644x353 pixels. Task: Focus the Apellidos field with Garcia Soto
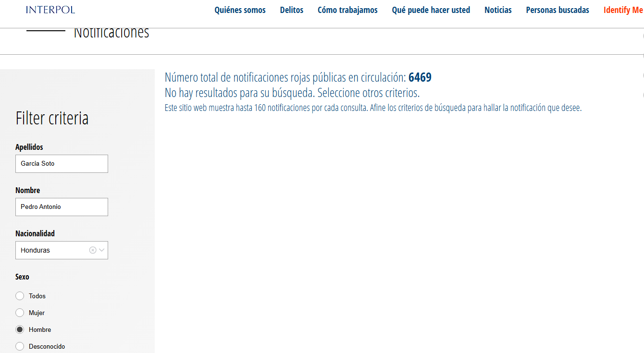(x=62, y=164)
